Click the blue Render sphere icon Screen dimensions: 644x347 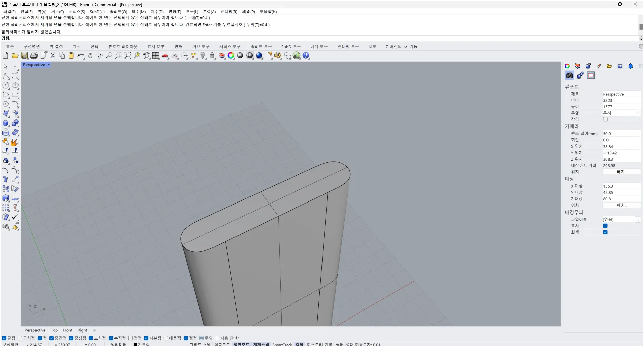click(x=259, y=56)
